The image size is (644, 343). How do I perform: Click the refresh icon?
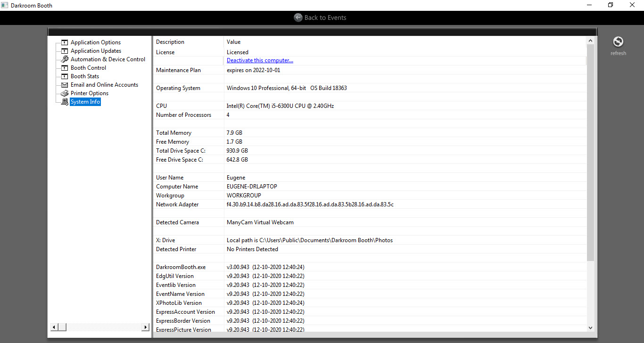point(618,42)
